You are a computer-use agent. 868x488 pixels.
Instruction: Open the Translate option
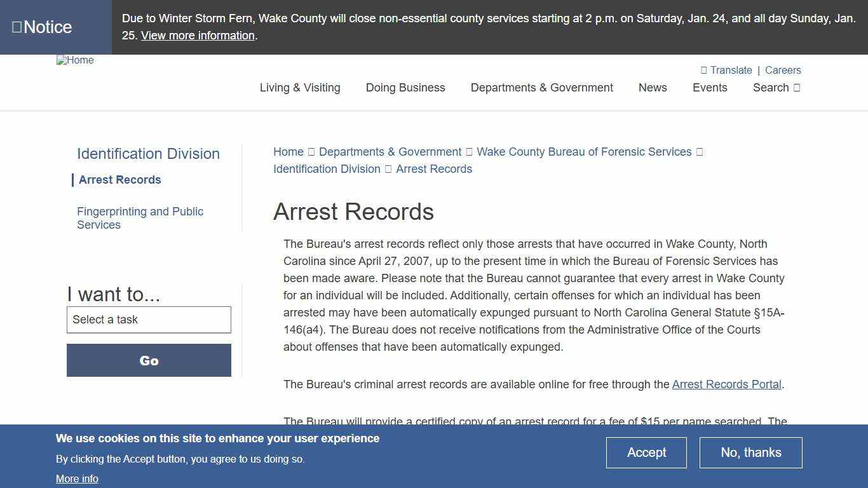pyautogui.click(x=726, y=70)
